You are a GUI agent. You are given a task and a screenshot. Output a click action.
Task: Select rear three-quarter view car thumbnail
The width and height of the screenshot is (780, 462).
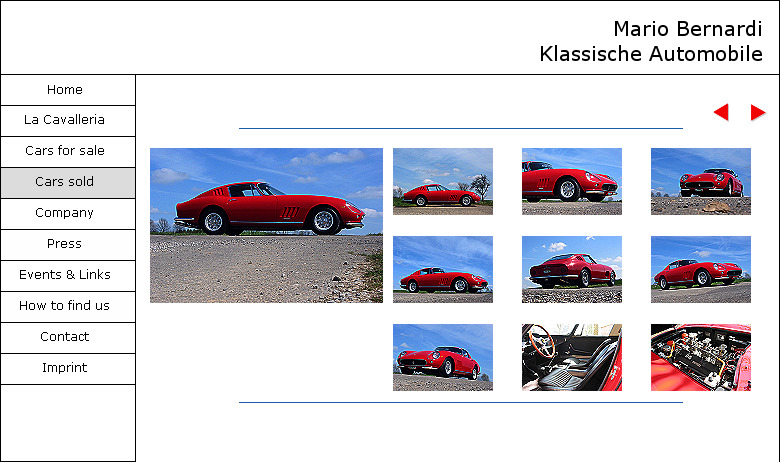[572, 270]
